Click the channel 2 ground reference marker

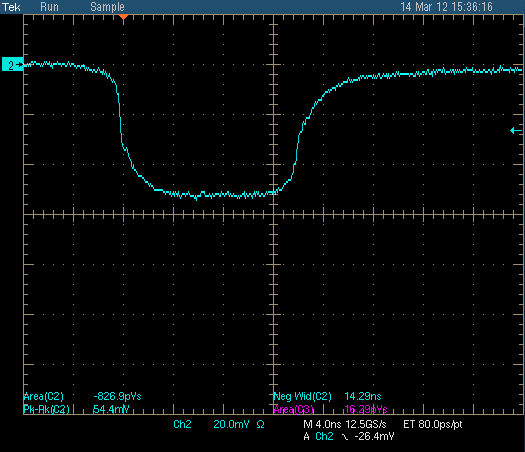coord(13,65)
